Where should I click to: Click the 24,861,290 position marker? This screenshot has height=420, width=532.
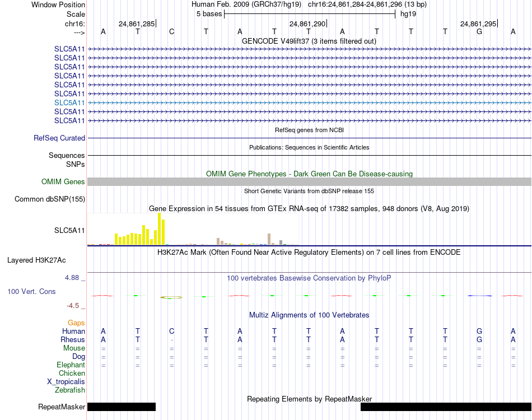pos(307,24)
